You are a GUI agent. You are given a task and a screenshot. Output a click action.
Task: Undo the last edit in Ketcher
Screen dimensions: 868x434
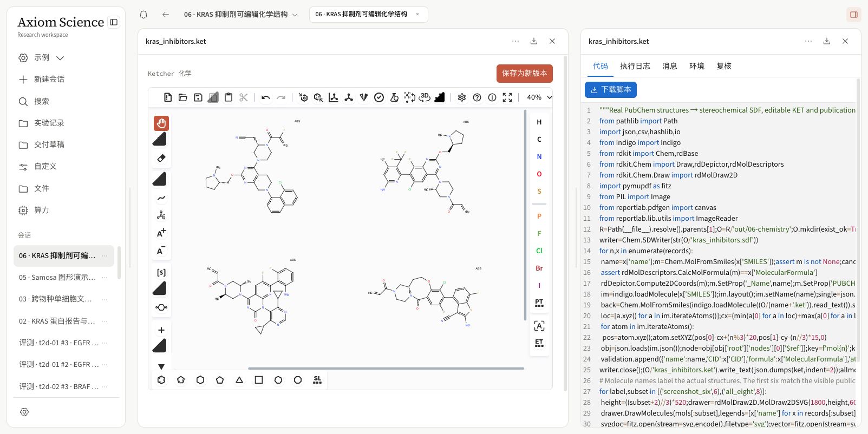tap(266, 97)
